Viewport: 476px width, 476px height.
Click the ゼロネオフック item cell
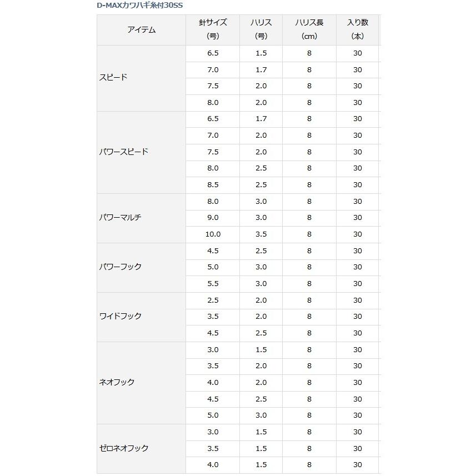(142, 449)
